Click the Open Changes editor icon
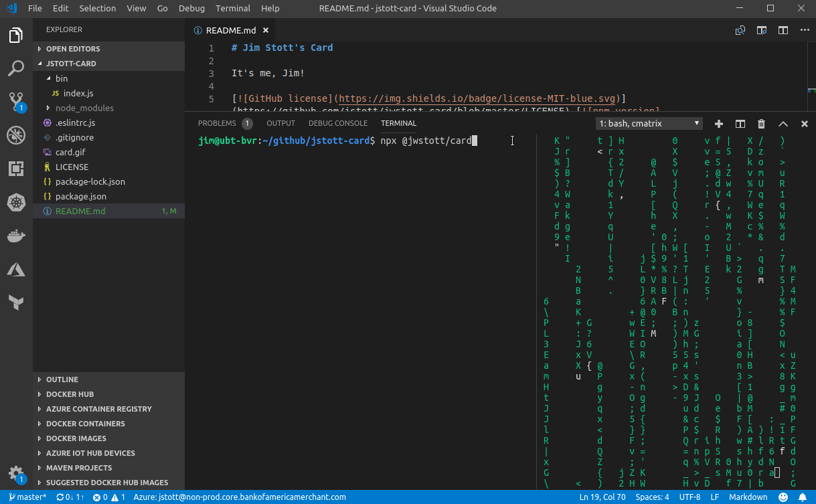816x504 pixels. point(740,30)
